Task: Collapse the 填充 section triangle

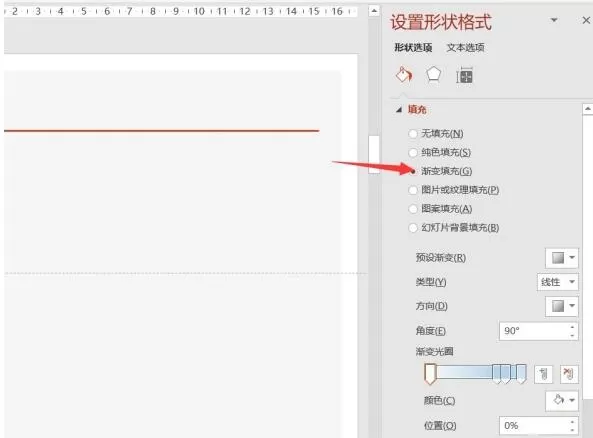Action: coord(399,110)
